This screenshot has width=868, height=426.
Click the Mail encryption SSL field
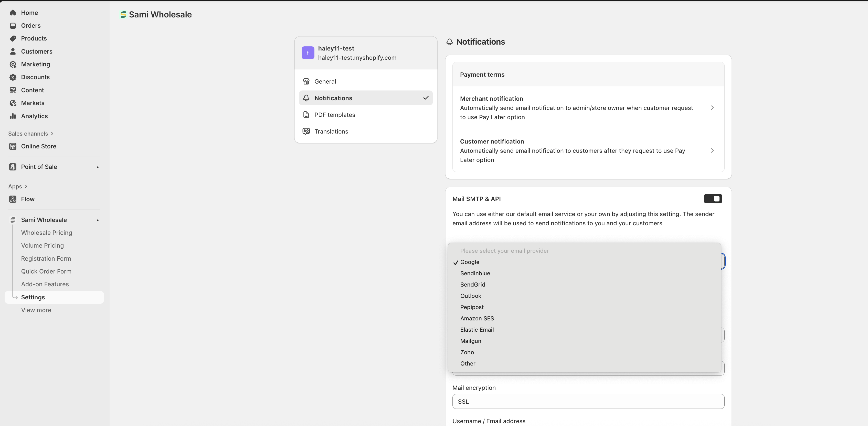(588, 401)
